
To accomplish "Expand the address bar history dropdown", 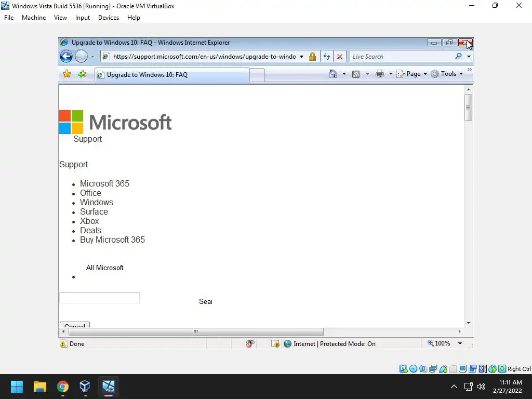I will coord(301,57).
